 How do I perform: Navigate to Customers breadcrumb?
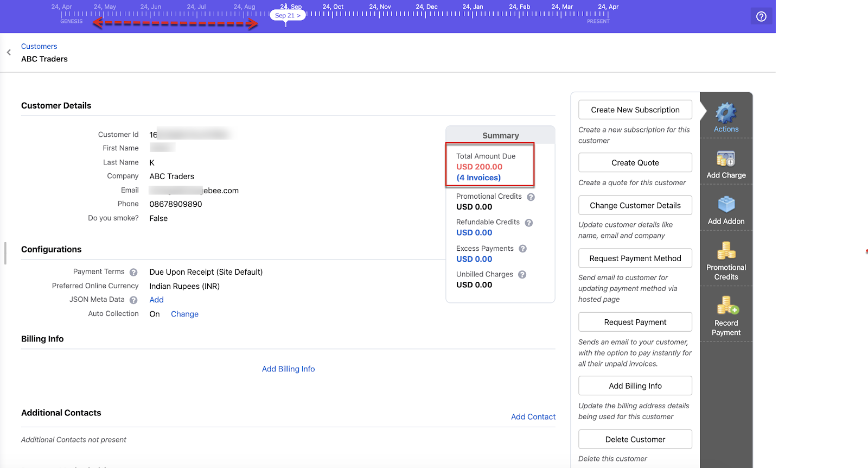click(x=39, y=47)
